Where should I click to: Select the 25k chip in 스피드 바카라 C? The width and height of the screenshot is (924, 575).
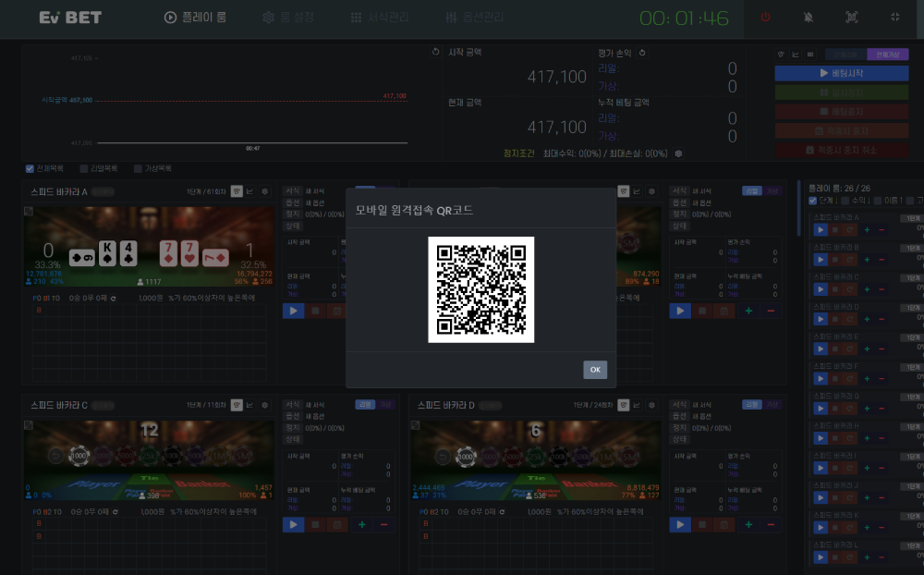(x=148, y=456)
